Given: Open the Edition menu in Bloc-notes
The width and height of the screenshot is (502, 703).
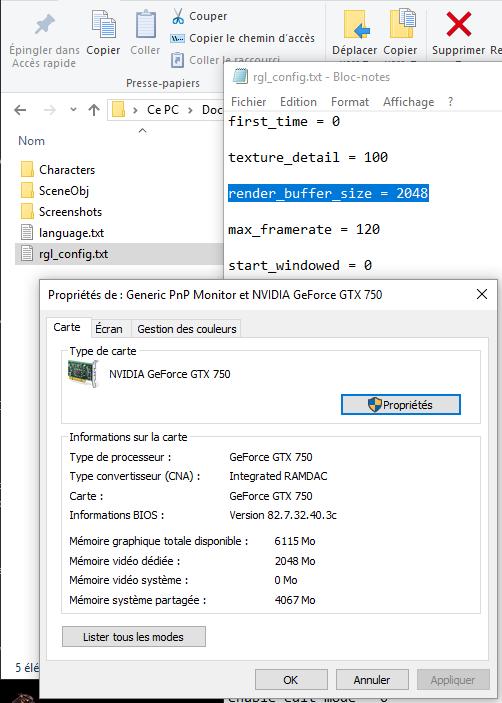Looking at the screenshot, I should [x=298, y=102].
